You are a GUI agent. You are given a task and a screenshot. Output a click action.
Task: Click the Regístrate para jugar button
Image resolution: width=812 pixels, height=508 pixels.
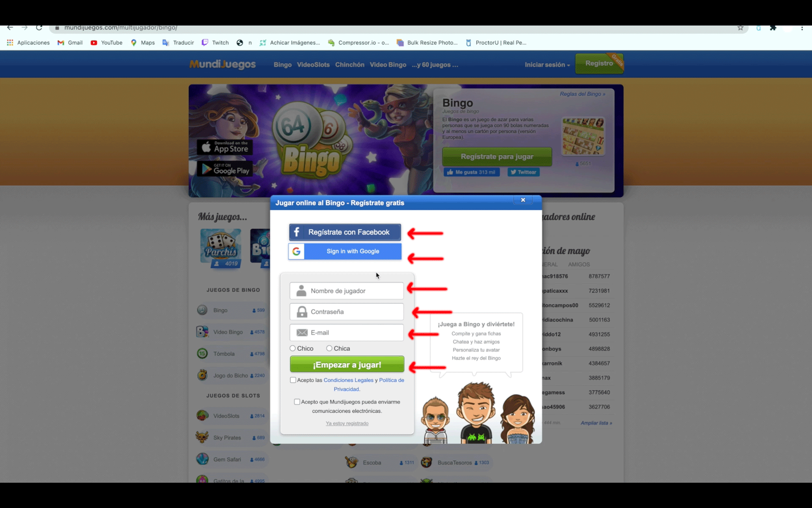[496, 156]
